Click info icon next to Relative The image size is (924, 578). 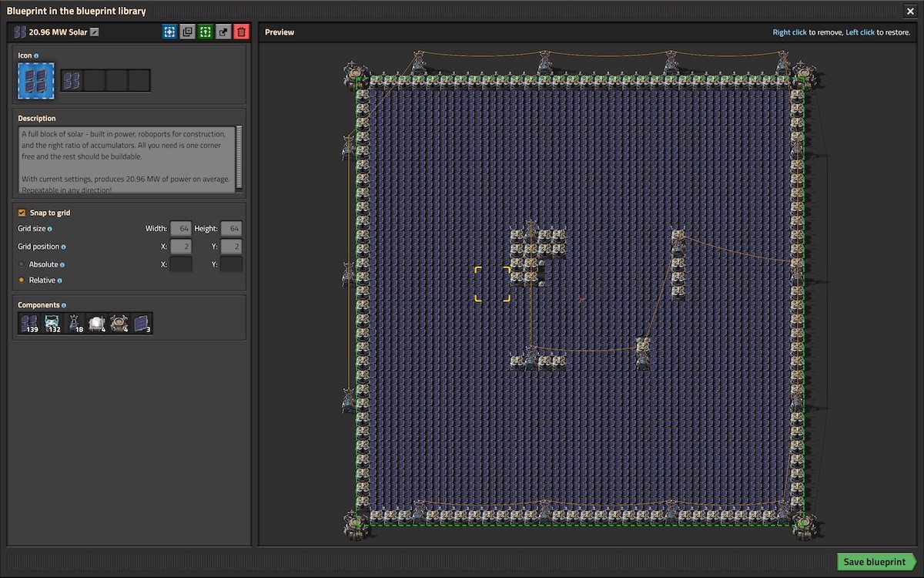tap(59, 281)
